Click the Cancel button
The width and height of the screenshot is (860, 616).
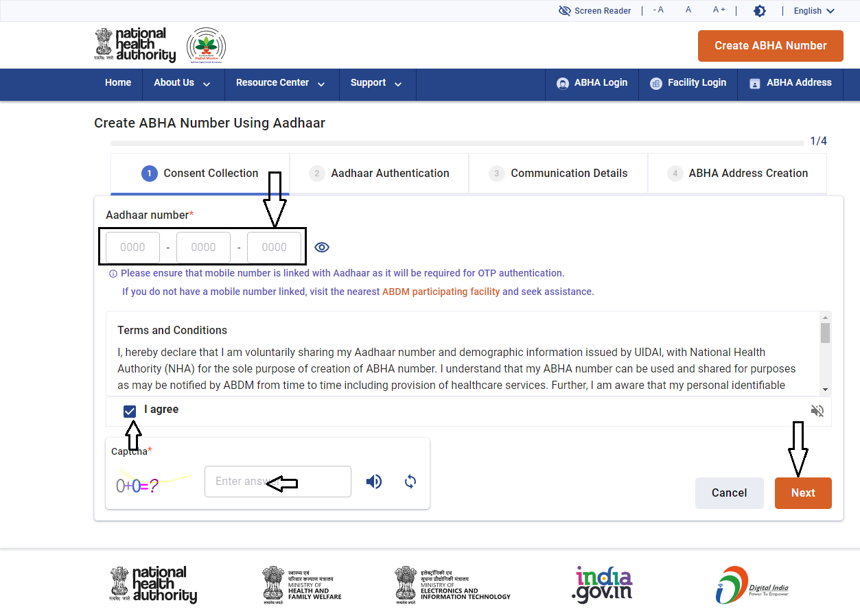(x=729, y=493)
